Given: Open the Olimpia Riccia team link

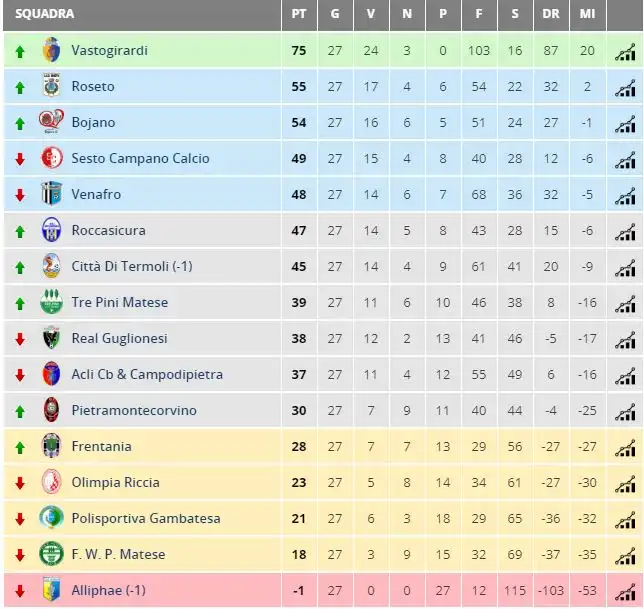Looking at the screenshot, I should pos(115,482).
